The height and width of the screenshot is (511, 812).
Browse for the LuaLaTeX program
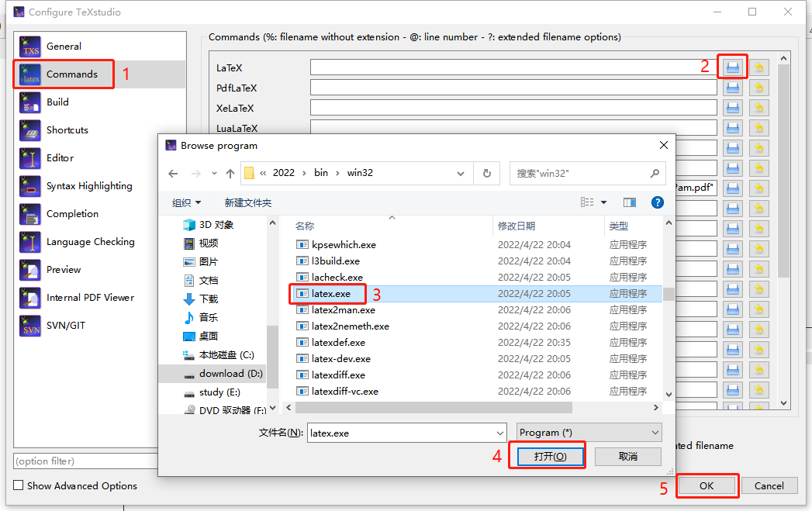click(x=732, y=128)
